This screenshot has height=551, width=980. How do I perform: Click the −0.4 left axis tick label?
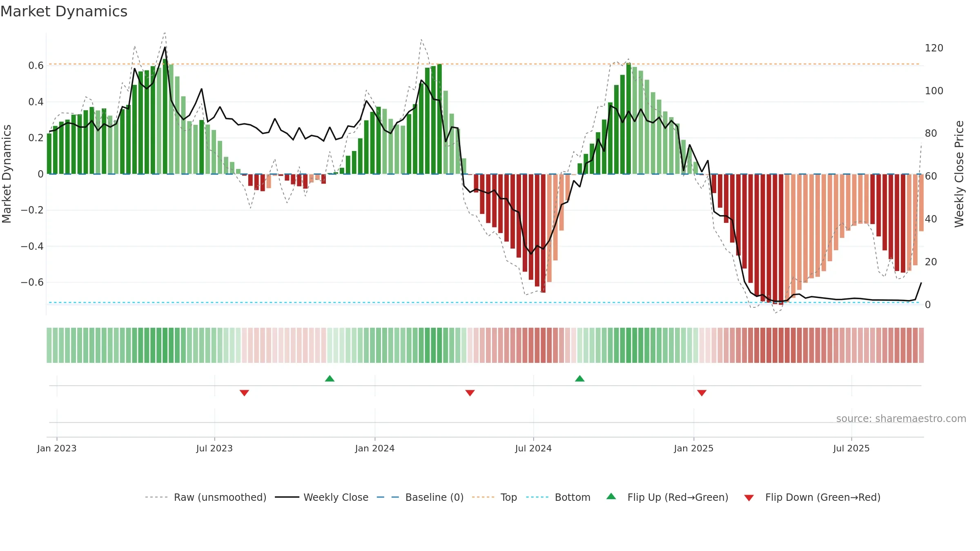32,247
